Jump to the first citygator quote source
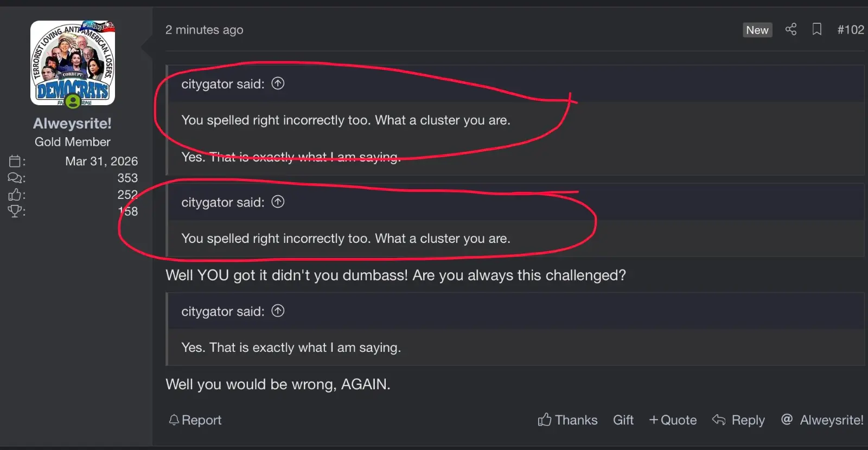The height and width of the screenshot is (450, 868). point(278,83)
